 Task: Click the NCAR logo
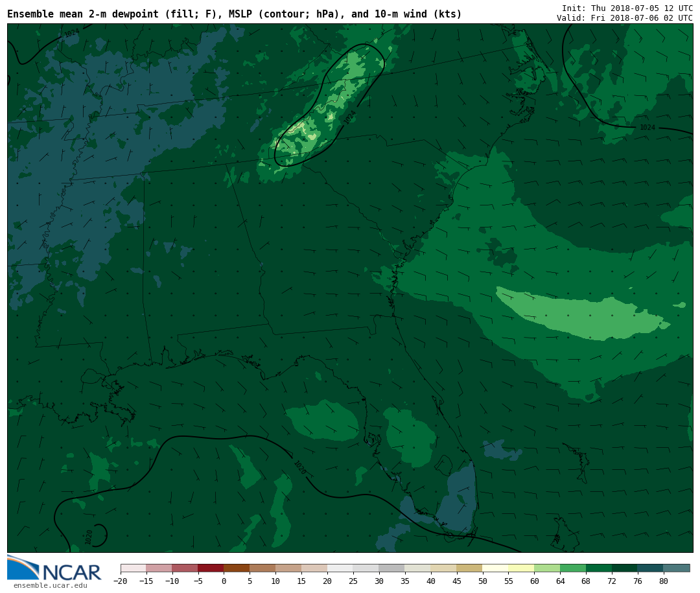click(x=54, y=569)
